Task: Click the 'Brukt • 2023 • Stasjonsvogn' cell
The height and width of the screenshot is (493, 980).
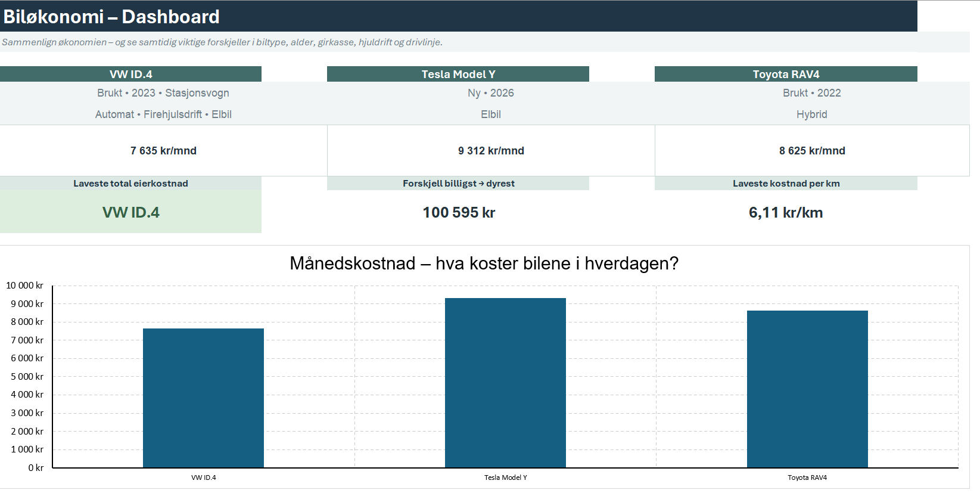Action: (x=163, y=93)
